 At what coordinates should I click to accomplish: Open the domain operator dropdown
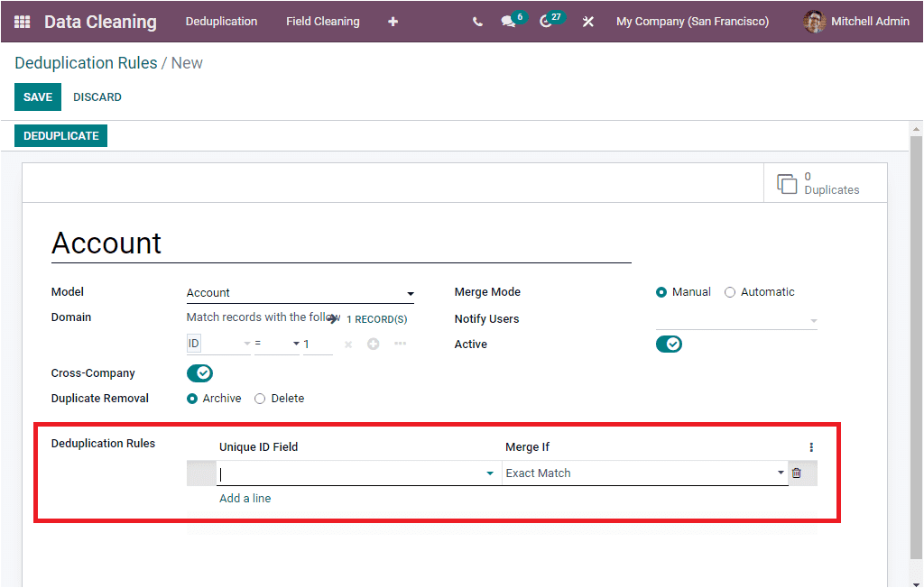point(277,344)
